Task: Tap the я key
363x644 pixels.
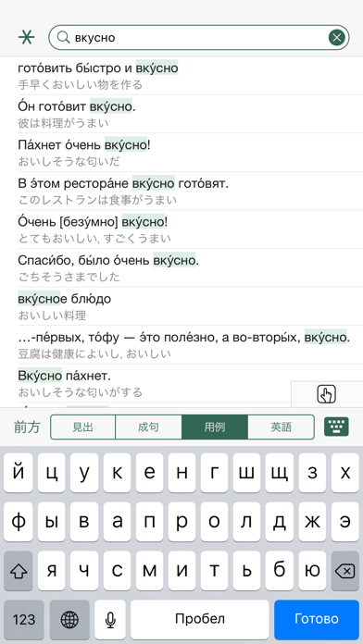Action: [x=51, y=571]
